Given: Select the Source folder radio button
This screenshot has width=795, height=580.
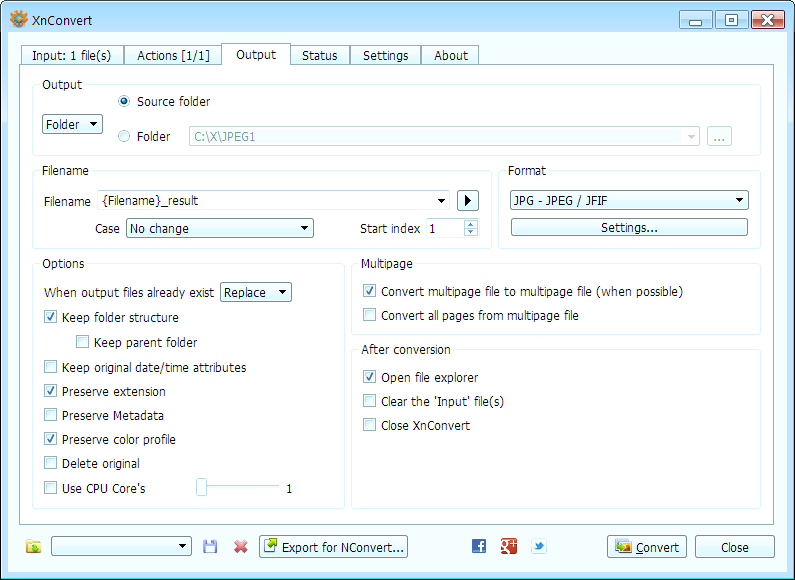Looking at the screenshot, I should click(x=124, y=101).
